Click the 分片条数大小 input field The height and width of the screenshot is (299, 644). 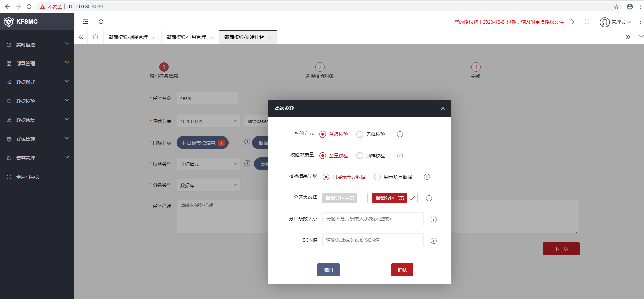click(373, 219)
